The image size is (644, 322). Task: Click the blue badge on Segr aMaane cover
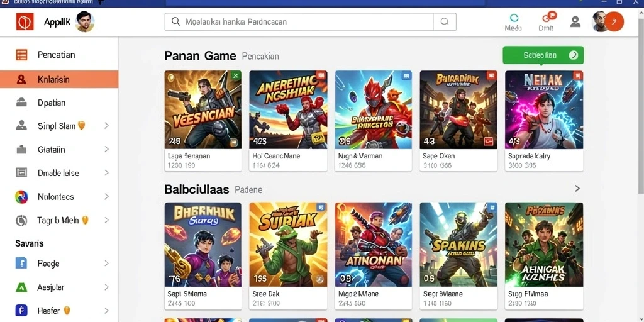(491, 208)
